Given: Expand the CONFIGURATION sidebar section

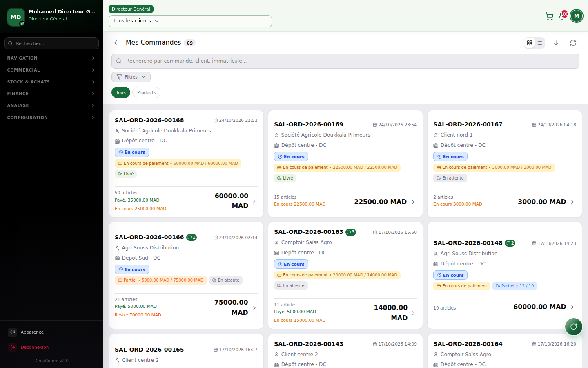Looking at the screenshot, I should [x=51, y=117].
